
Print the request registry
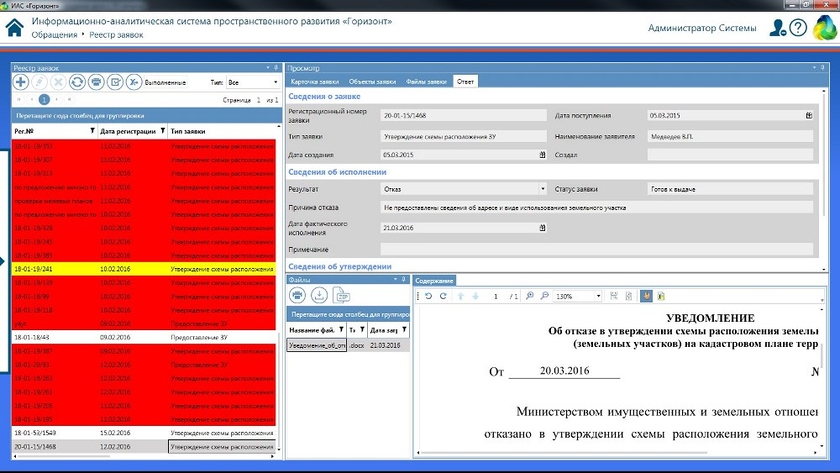point(96,82)
